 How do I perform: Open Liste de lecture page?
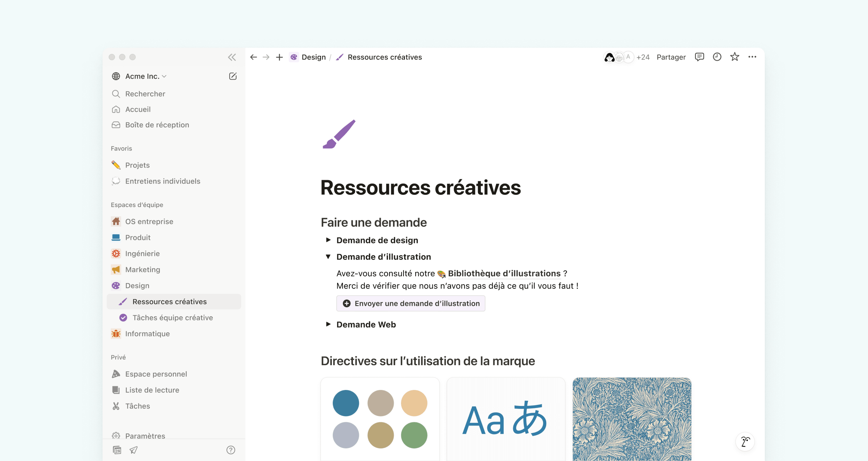[x=174, y=390]
